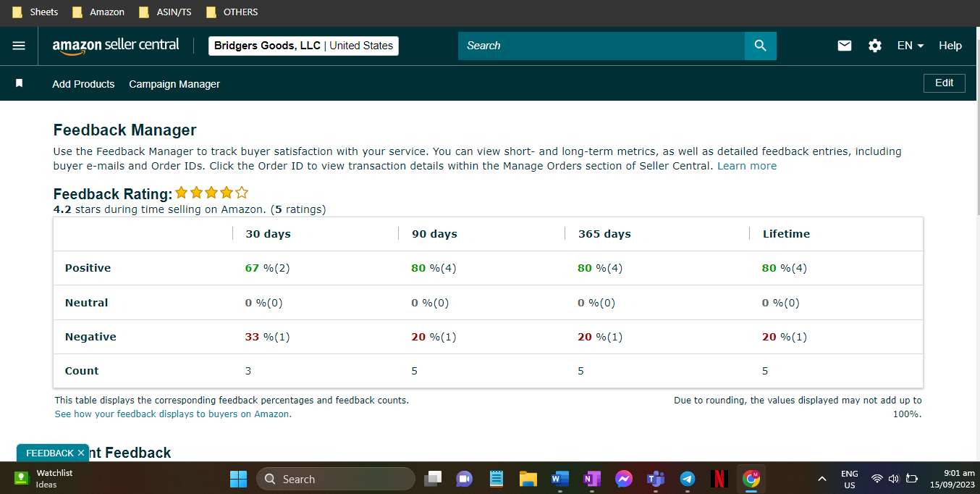The image size is (980, 494).
Task: Switch to Chrome in the taskbar
Action: [x=751, y=479]
